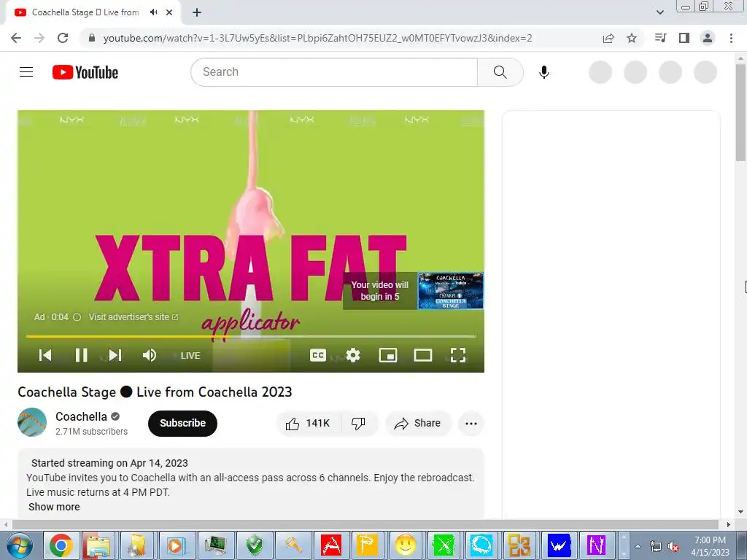Viewport: 747px width, 560px height.
Task: Open clock showing 7:00 PM
Action: (x=710, y=546)
